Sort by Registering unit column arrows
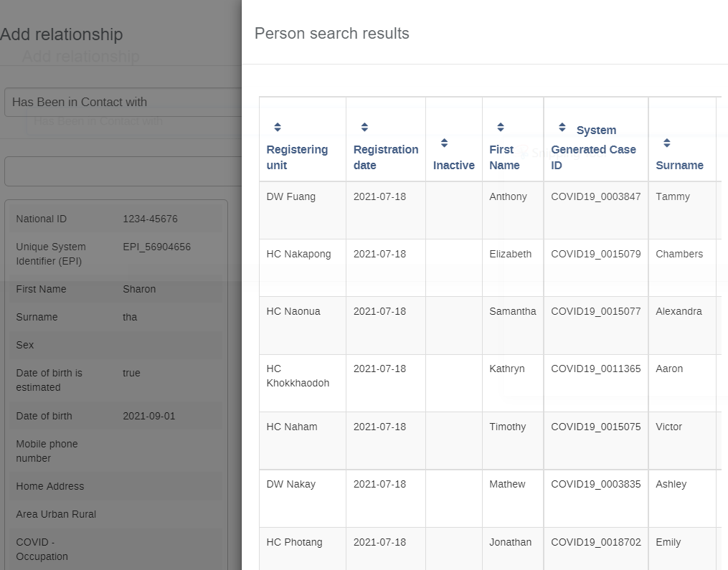Viewport: 728px width, 570px height. 277,127
